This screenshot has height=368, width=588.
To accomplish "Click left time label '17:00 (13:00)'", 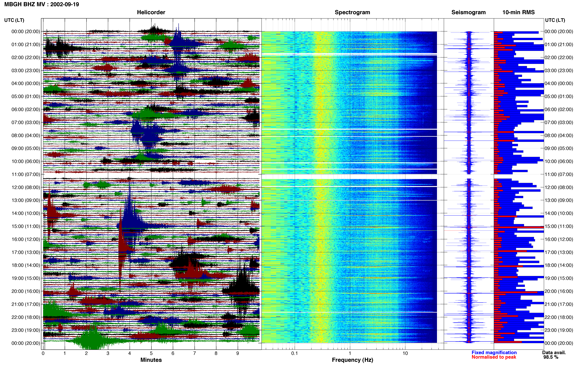I will tap(26, 252).
